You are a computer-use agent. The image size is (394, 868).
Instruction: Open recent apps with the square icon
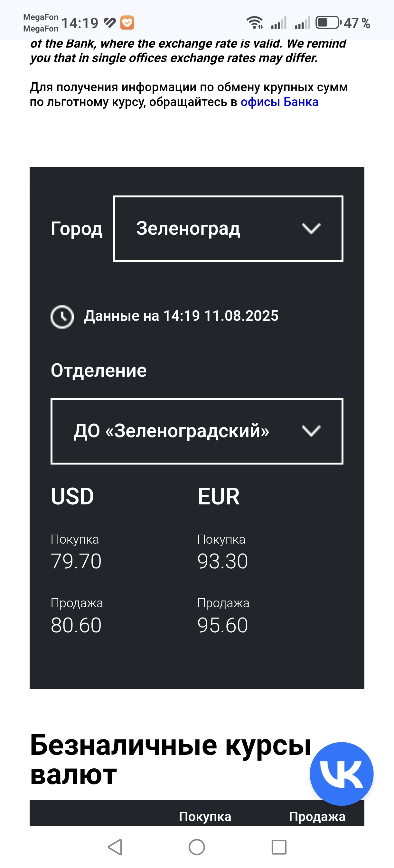[x=279, y=847]
